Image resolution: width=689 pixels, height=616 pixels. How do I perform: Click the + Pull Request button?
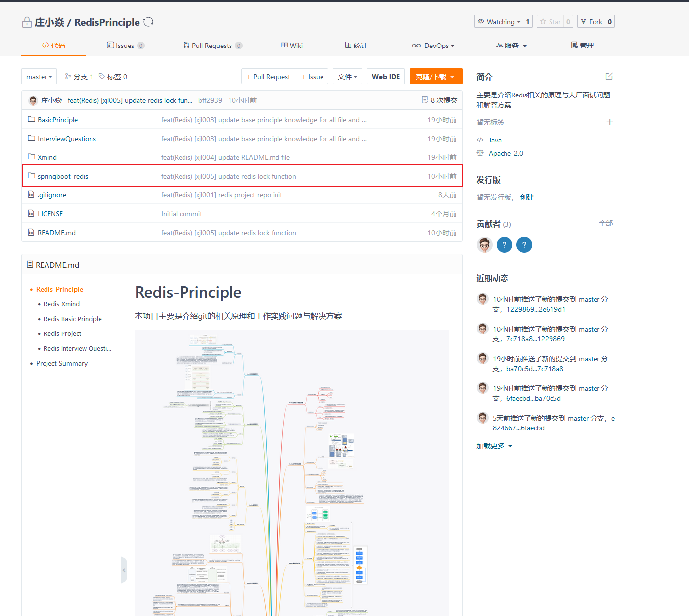pos(269,77)
